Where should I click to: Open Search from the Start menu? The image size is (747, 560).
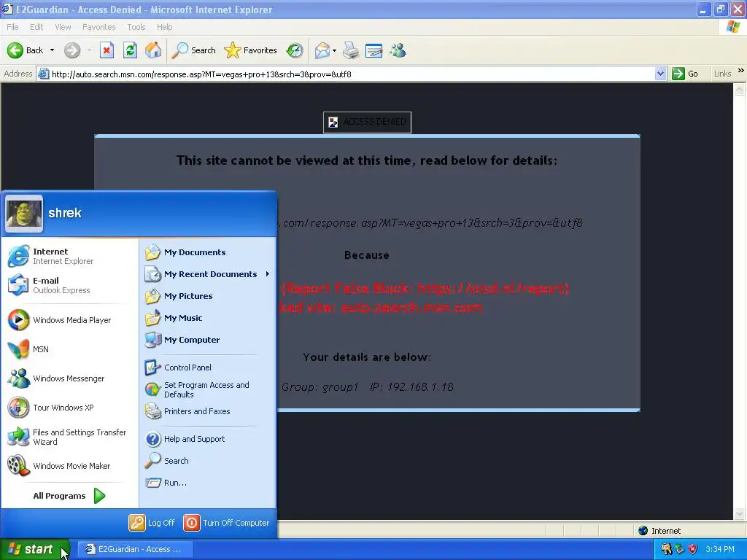208,461
